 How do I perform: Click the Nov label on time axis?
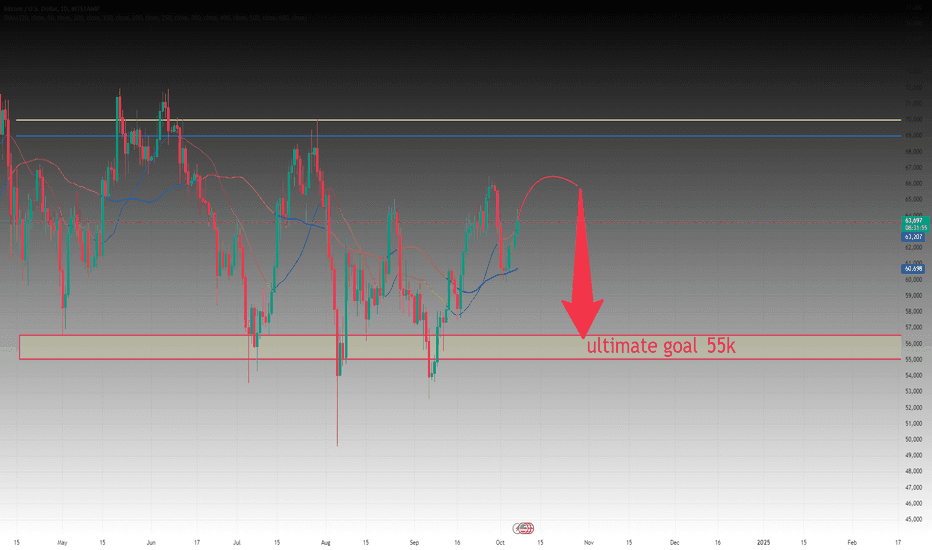[588, 542]
